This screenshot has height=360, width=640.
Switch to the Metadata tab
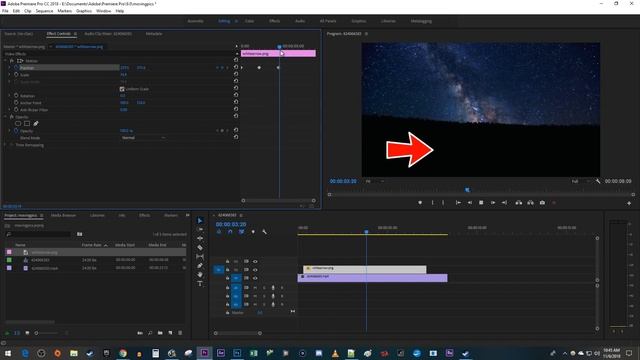(154, 33)
